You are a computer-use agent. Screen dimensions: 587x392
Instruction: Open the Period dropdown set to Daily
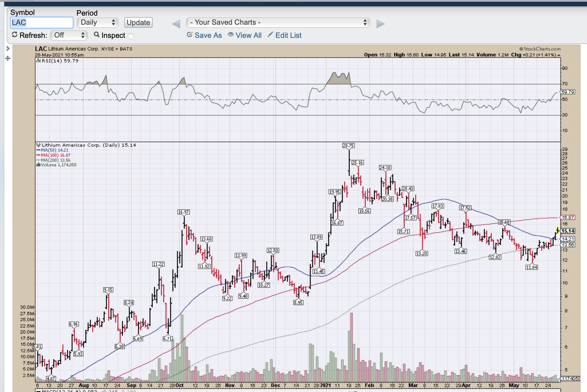98,23
